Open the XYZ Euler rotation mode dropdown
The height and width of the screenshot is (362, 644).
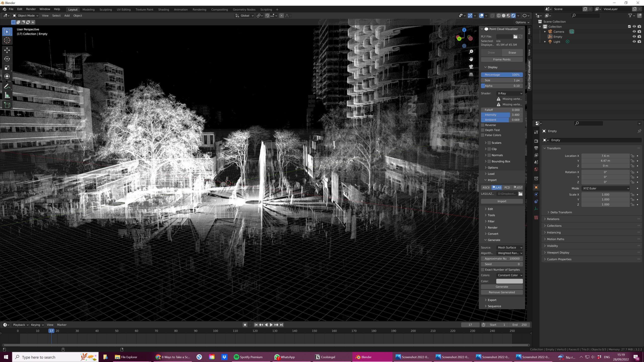[605, 188]
